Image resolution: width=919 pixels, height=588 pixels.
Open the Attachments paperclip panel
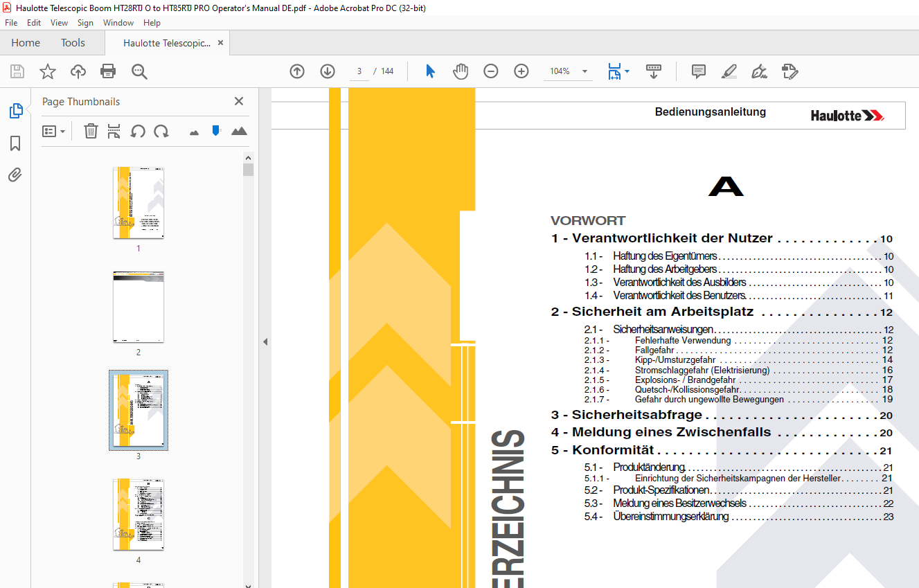[15, 175]
